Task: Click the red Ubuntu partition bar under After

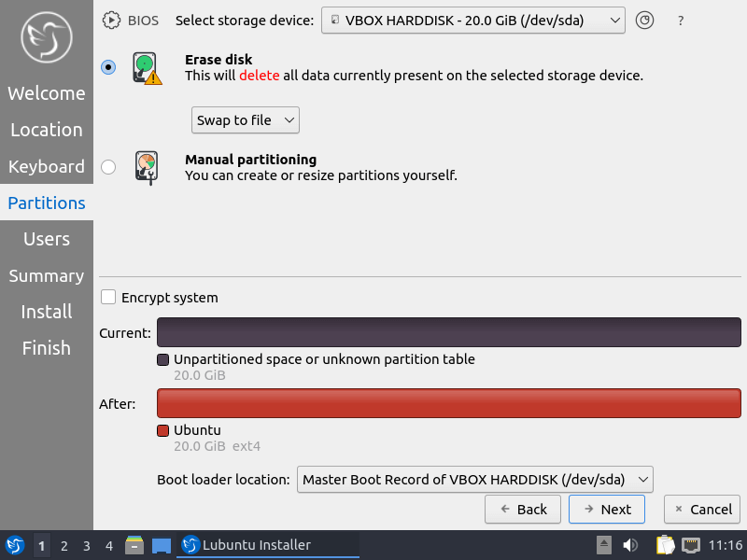Action: coord(448,403)
